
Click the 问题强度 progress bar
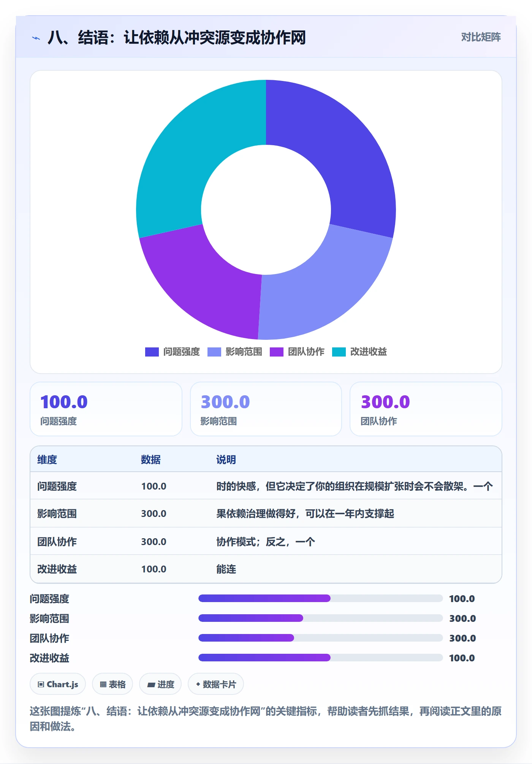tap(320, 599)
